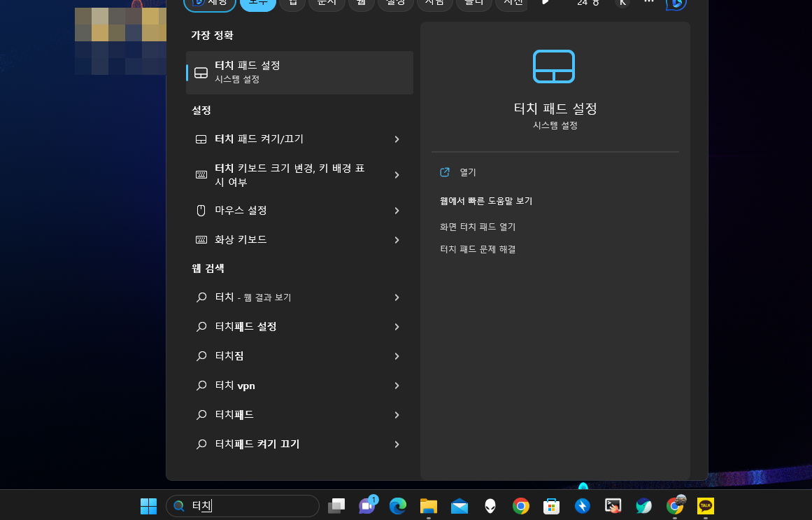
Task: Expand the chevron beside 터치 패드 켜기/끄기
Action: 397,139
